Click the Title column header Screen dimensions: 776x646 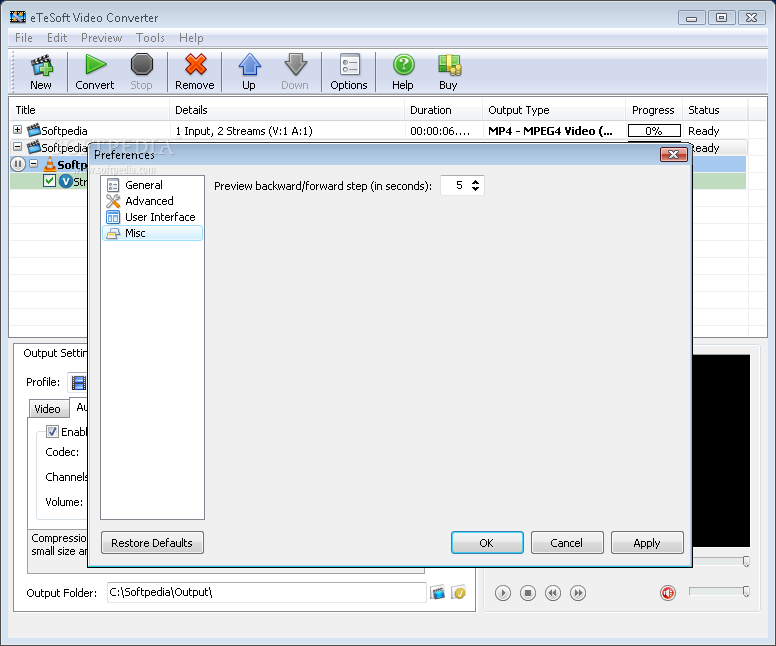90,110
